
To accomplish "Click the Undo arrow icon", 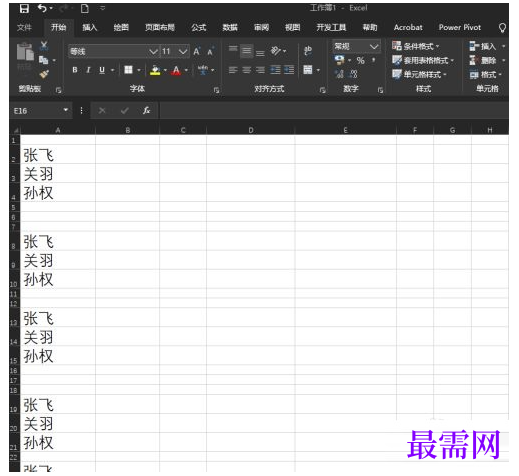I will point(42,8).
